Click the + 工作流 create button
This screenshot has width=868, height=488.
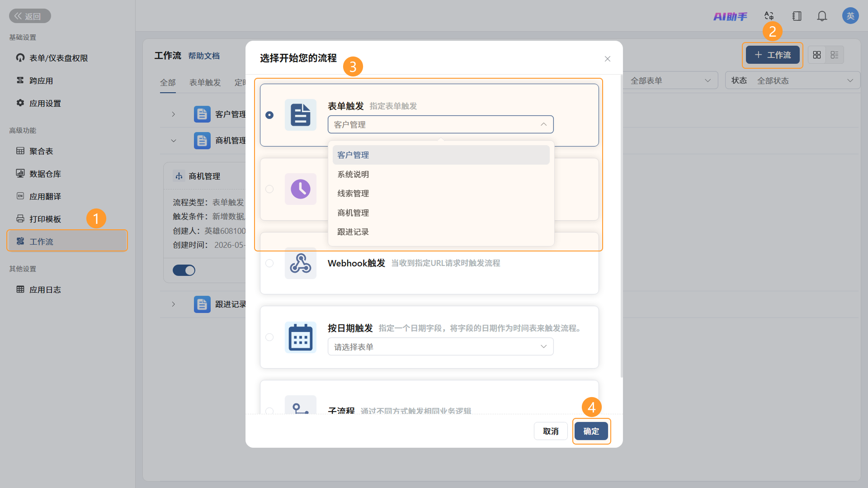[x=773, y=55]
